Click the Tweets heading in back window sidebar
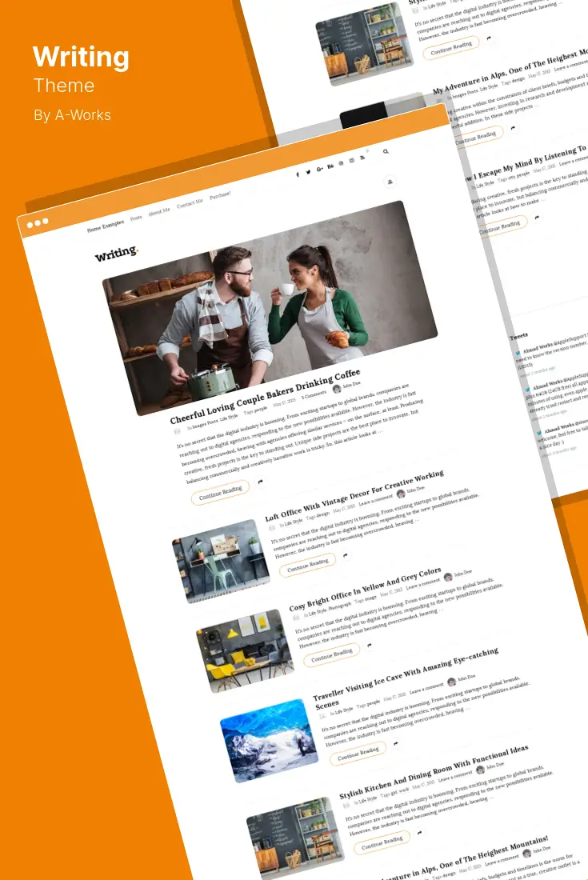The height and width of the screenshot is (880, 588). tap(518, 336)
